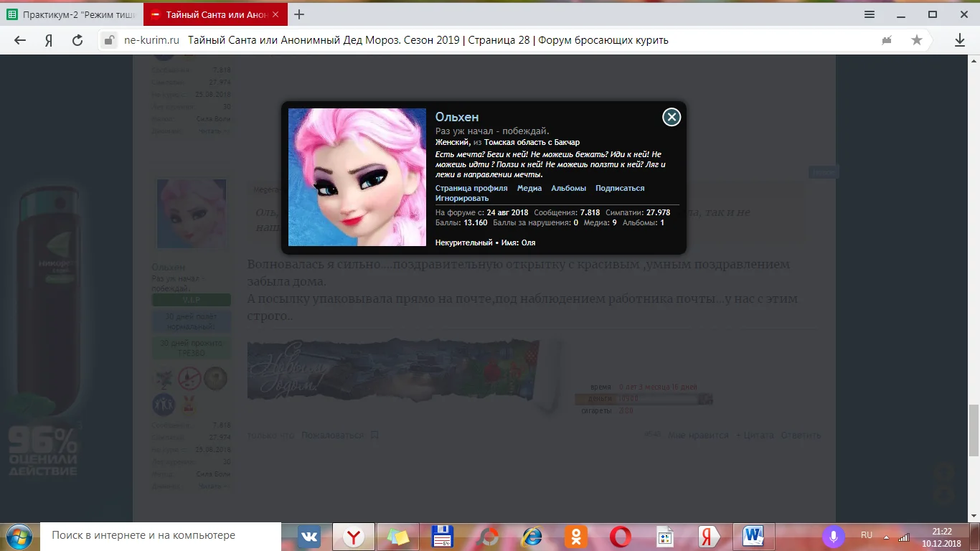
Task: Open the Windows Start menu
Action: click(x=18, y=536)
